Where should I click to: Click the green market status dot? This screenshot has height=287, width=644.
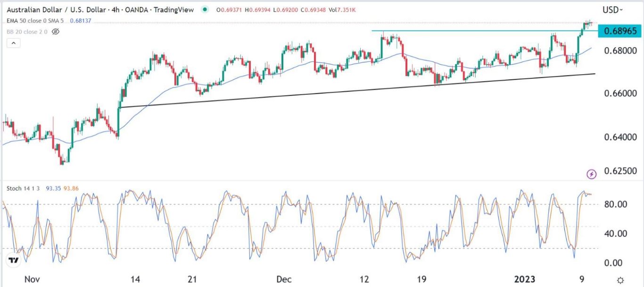pyautogui.click(x=204, y=10)
